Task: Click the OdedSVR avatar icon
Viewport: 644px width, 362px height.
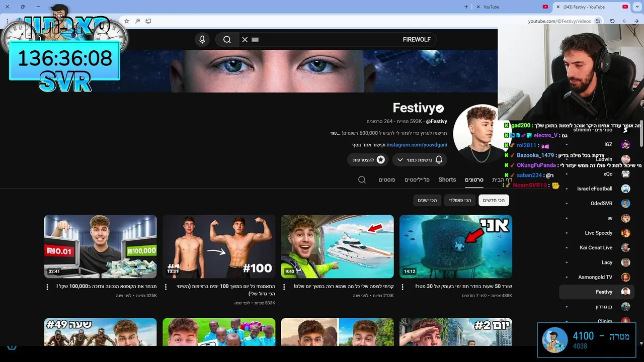Action: (625, 204)
